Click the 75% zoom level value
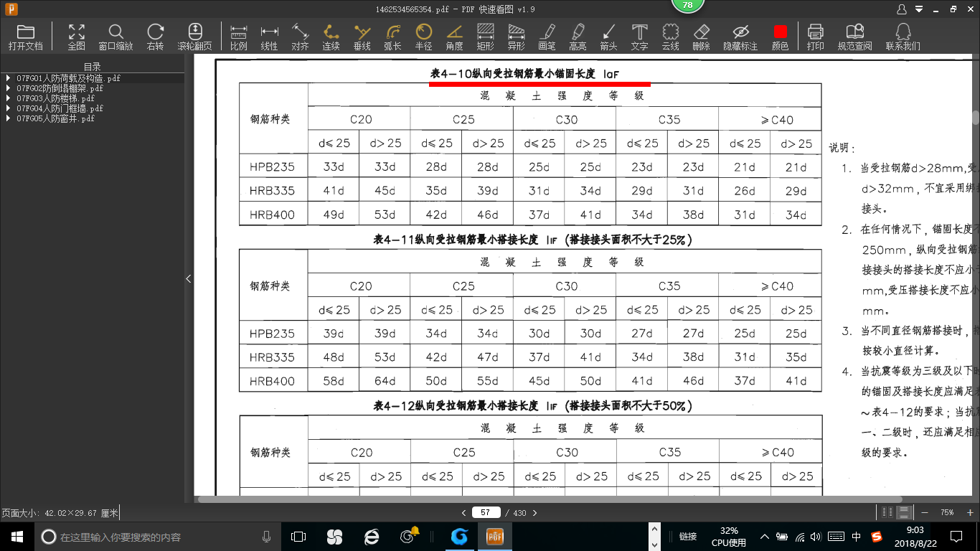The height and width of the screenshot is (551, 980). coord(947,512)
